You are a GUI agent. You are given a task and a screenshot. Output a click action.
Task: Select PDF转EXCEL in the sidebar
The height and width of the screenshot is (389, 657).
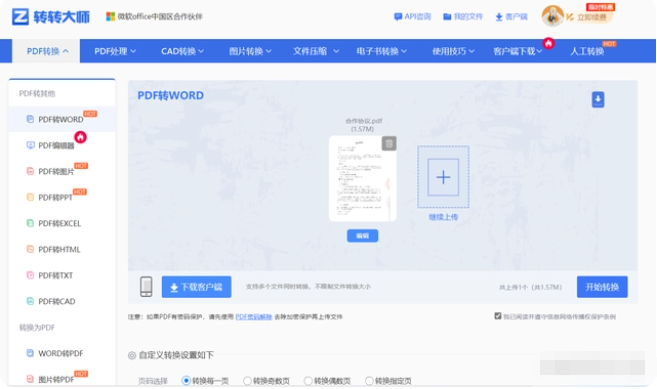[59, 223]
